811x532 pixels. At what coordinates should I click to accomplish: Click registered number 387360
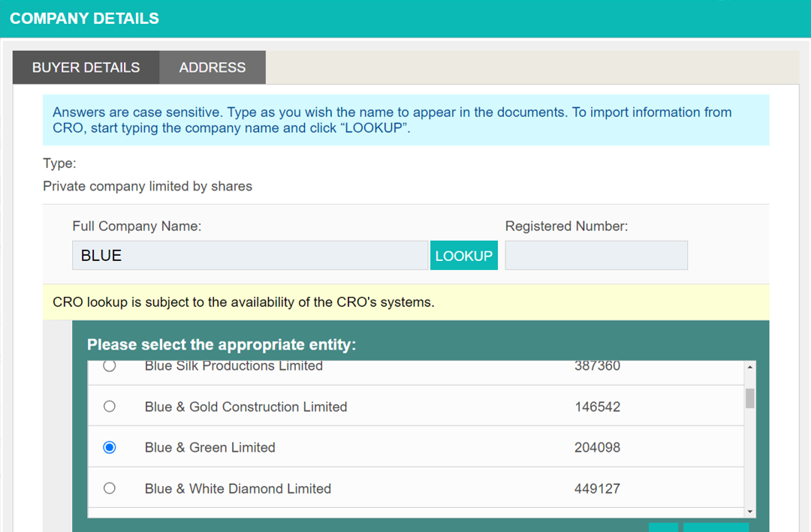pyautogui.click(x=598, y=366)
